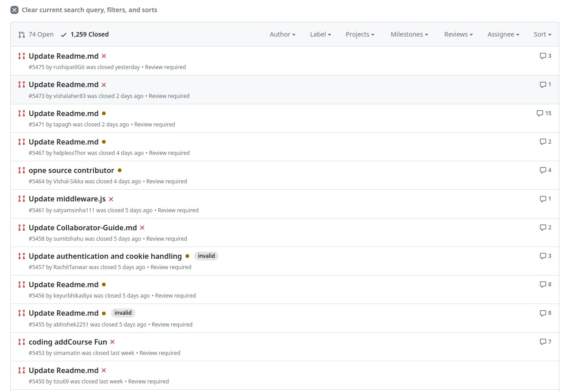The height and width of the screenshot is (392, 576).
Task: Click author simamatin
Action: click(67, 353)
